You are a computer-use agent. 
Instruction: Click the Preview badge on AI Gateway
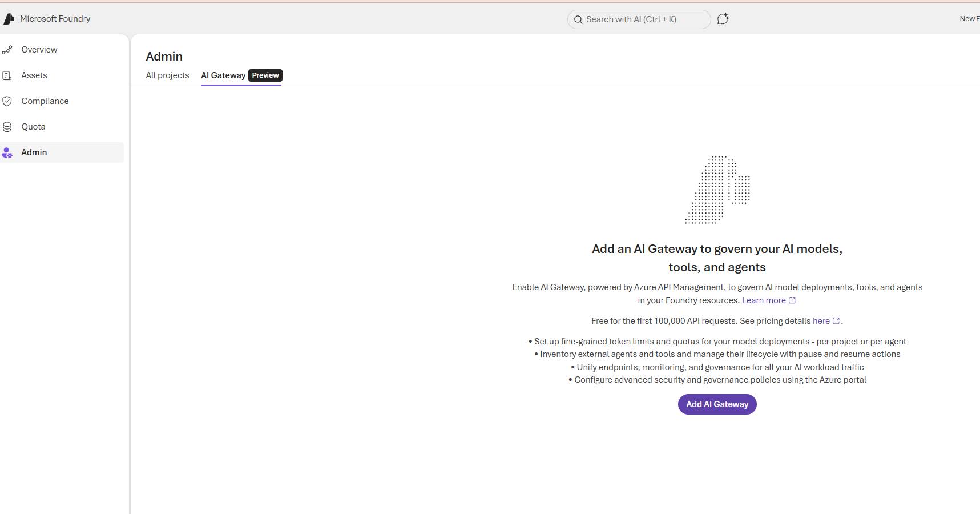[265, 75]
